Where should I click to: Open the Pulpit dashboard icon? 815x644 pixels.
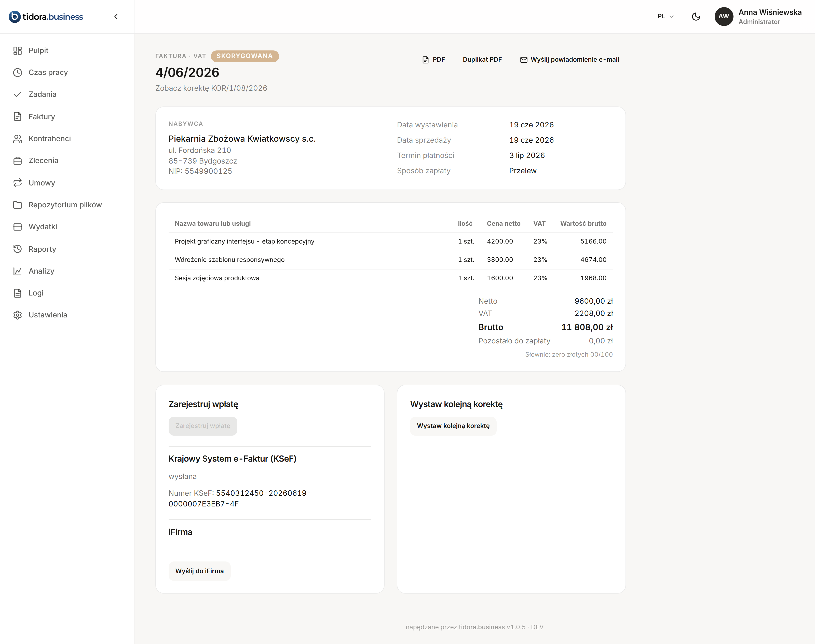(x=17, y=50)
